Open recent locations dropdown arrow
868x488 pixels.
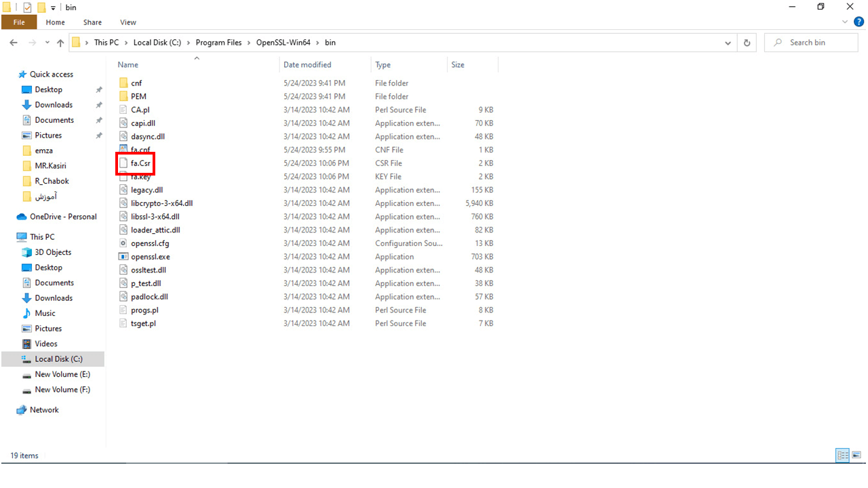tap(47, 43)
